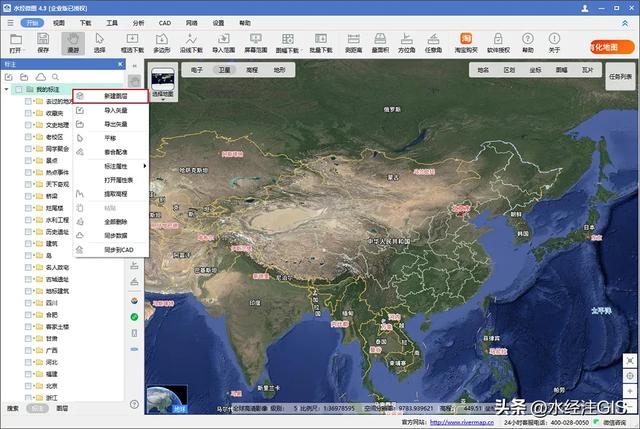Click the 方位角 azimuth icon

tap(407, 39)
